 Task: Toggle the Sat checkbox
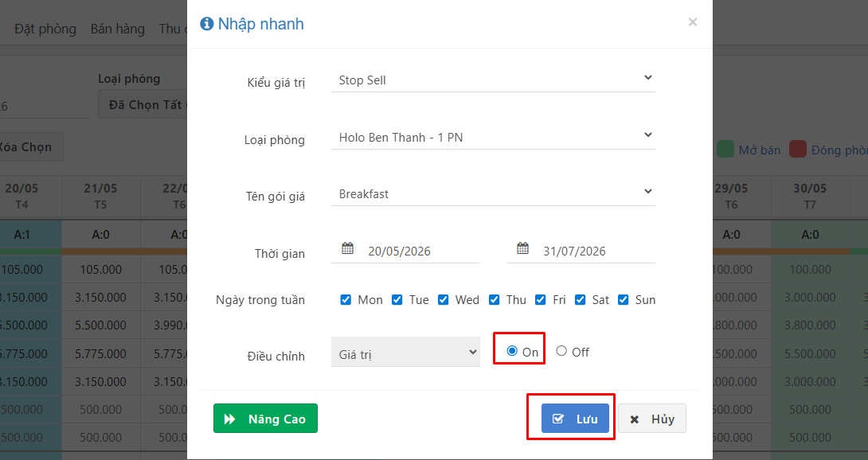pos(581,299)
